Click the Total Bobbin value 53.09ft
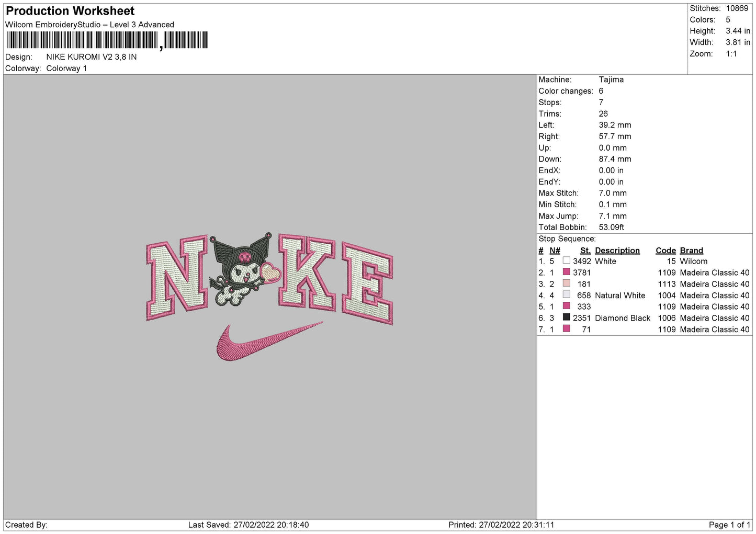756x534 pixels. (x=612, y=228)
